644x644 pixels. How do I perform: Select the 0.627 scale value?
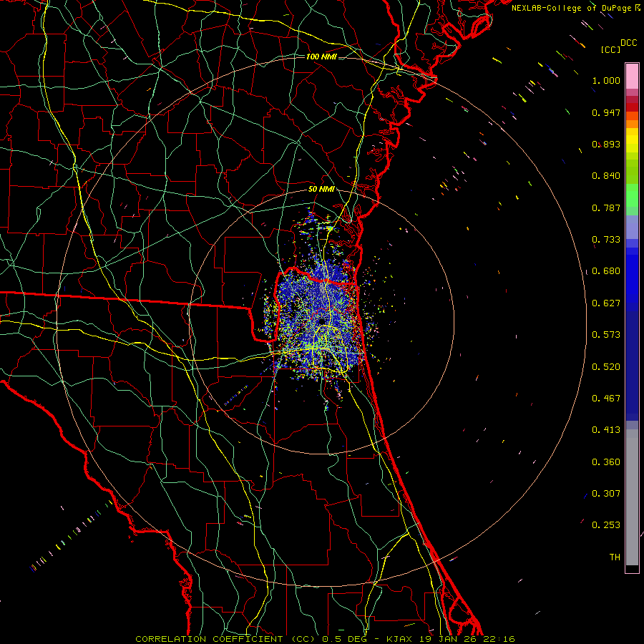tap(606, 303)
